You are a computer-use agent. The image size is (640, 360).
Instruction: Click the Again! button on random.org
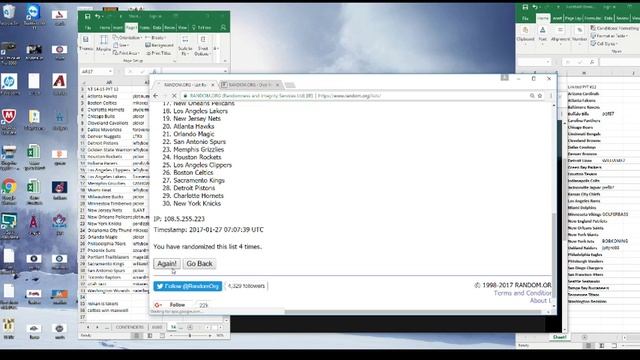coord(167,264)
